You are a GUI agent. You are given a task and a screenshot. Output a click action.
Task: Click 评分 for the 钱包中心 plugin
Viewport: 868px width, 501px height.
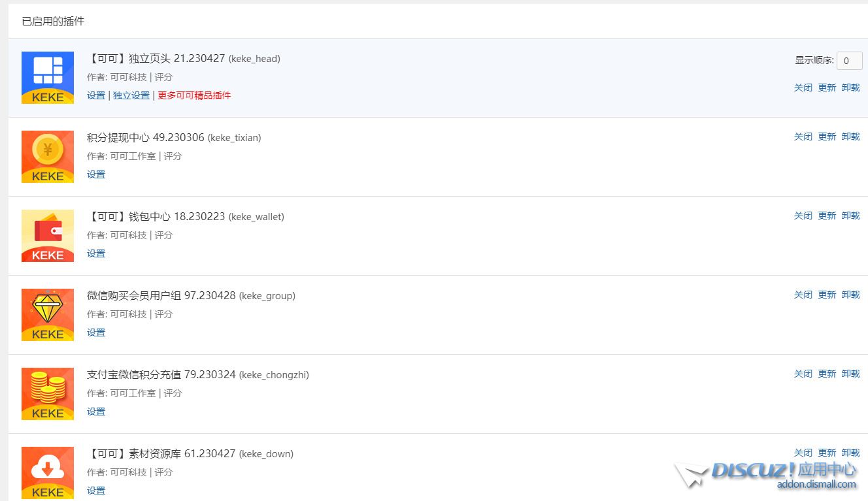(163, 235)
